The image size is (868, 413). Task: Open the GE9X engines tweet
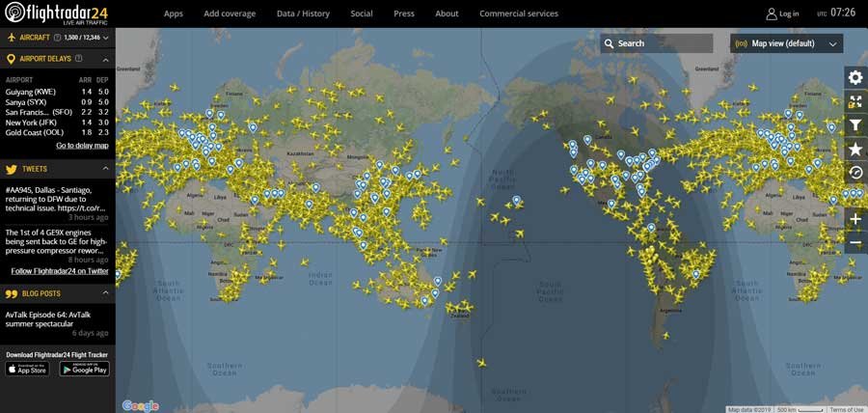pos(56,241)
